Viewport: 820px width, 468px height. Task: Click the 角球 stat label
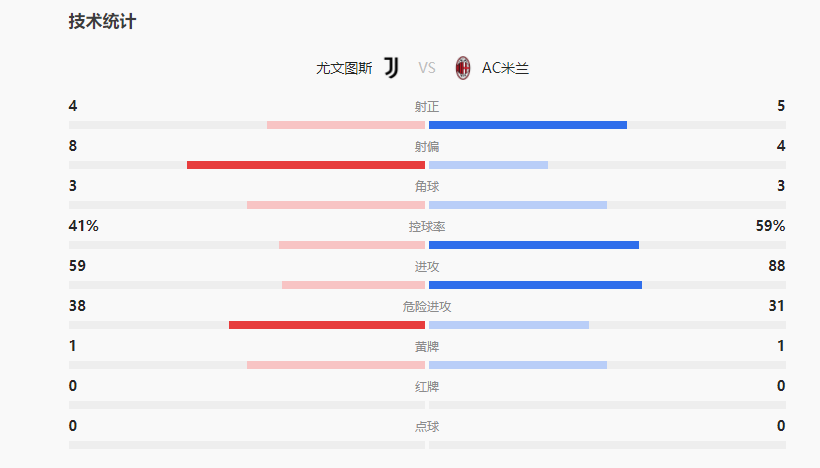[427, 187]
